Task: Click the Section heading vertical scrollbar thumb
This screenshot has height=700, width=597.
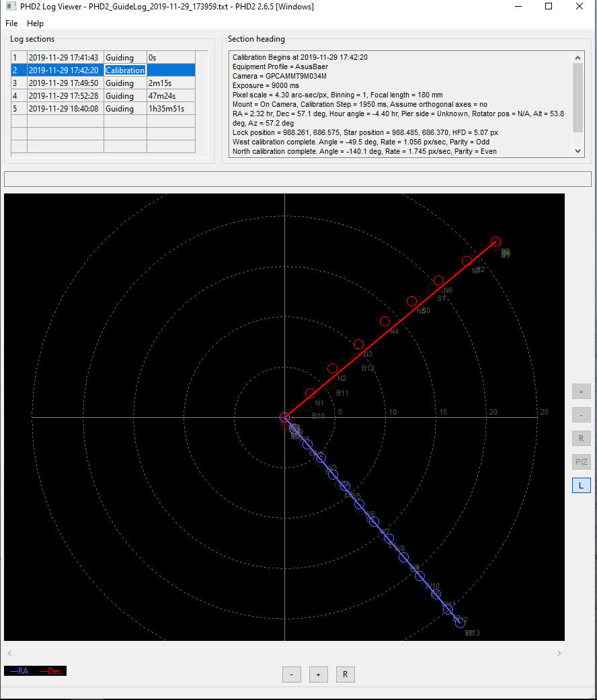Action: [x=578, y=97]
